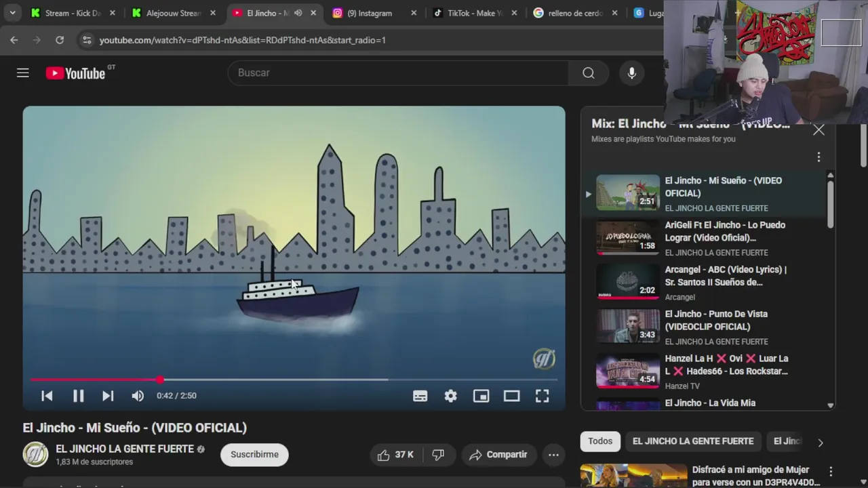Switch to Stream - Kick Dashboard tab
868x488 pixels.
coord(73,13)
